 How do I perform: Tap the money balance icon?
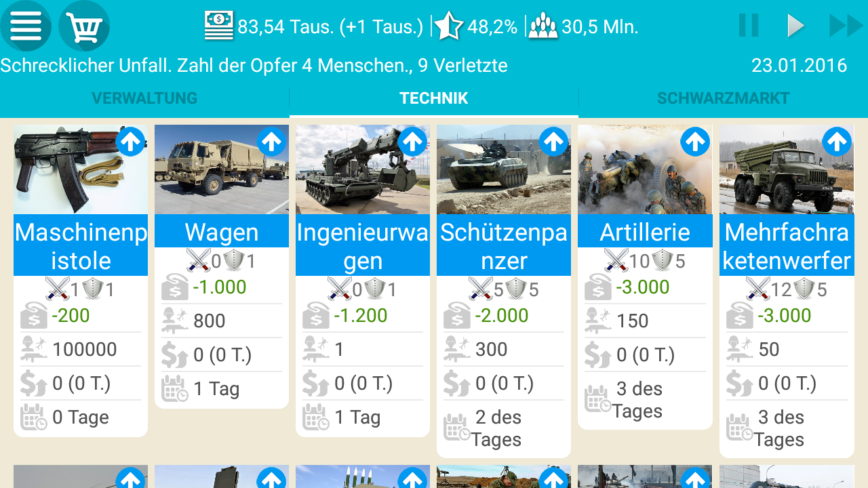(218, 26)
